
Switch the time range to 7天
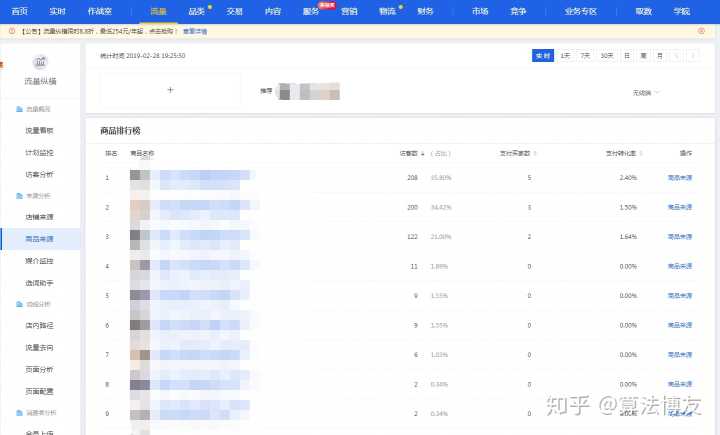585,56
